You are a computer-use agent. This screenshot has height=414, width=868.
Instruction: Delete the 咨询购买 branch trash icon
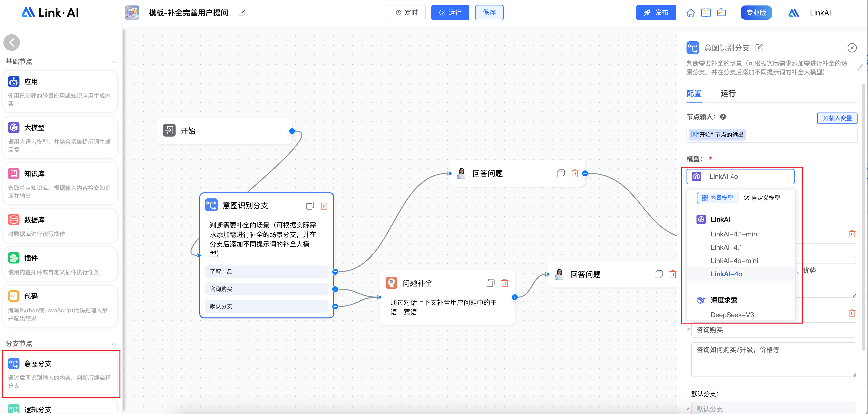coord(852,313)
